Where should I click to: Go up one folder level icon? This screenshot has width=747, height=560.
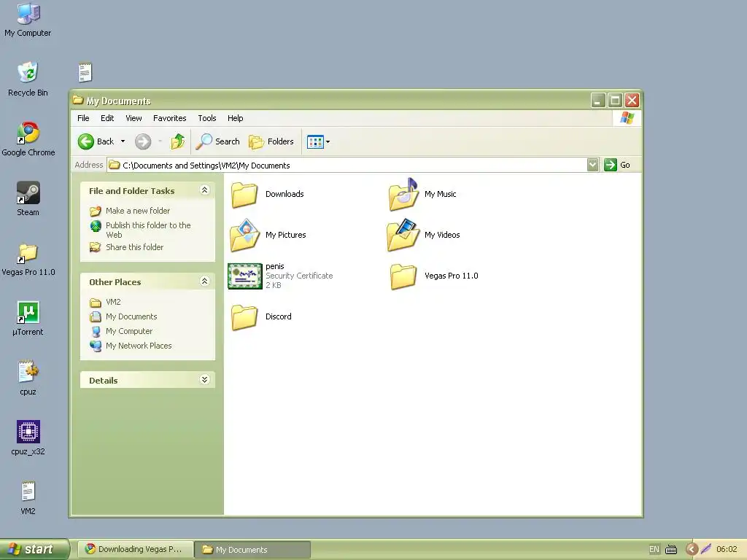pos(178,141)
